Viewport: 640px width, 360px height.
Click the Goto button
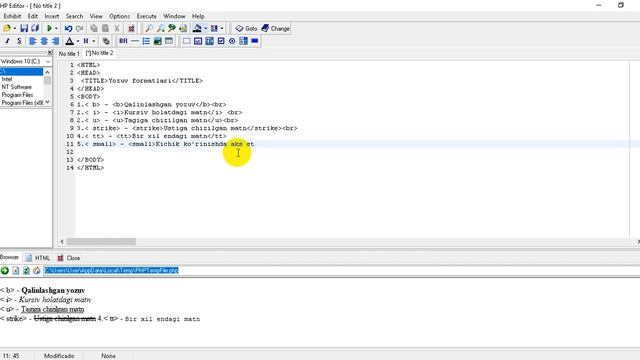pos(246,28)
